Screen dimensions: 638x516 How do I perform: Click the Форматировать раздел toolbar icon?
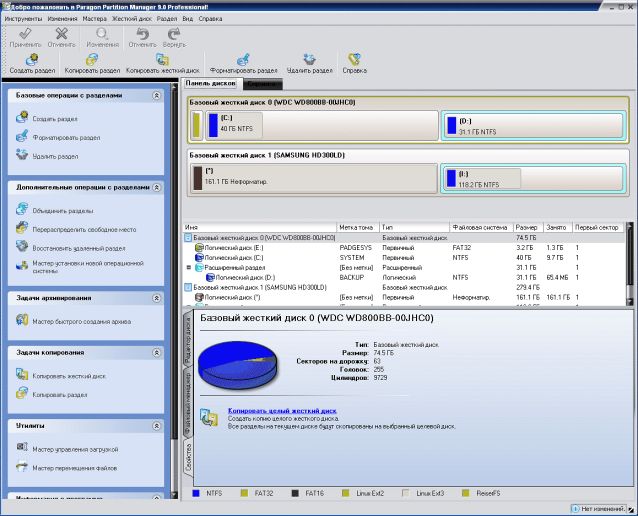(x=243, y=59)
